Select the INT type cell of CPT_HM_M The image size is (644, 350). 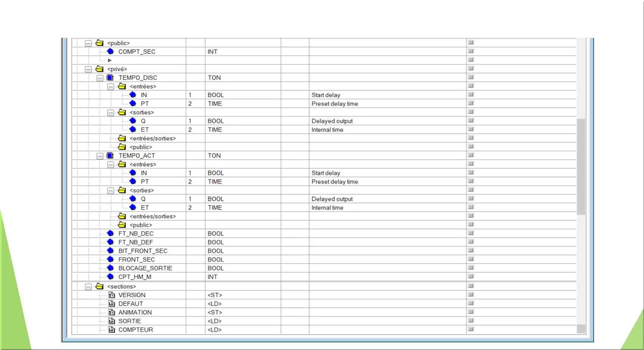243,277
